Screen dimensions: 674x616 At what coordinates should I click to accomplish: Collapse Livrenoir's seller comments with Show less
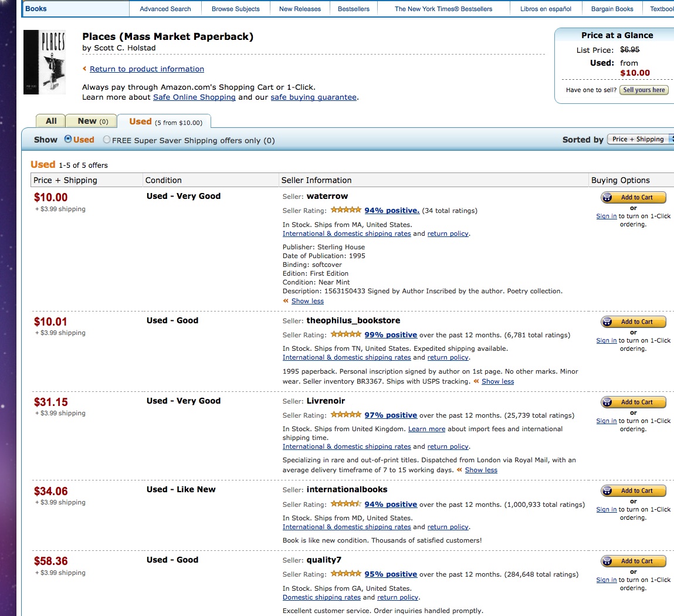tap(480, 470)
